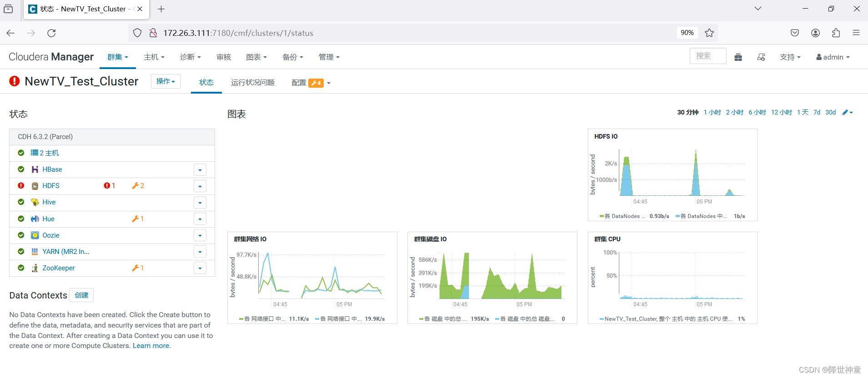Open the HDFS IO chart
868x378 pixels.
coord(672,175)
